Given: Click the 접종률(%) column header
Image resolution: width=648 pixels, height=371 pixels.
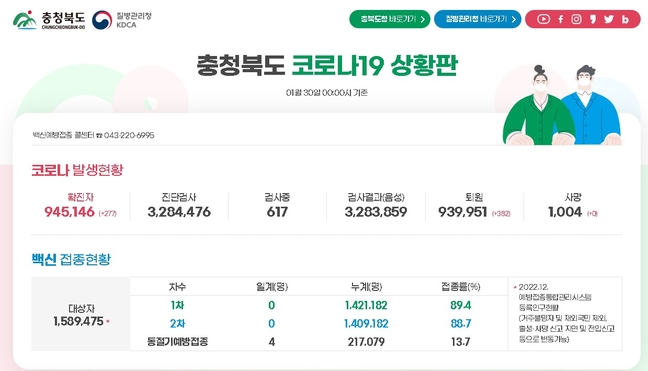Looking at the screenshot, I should click(460, 286).
